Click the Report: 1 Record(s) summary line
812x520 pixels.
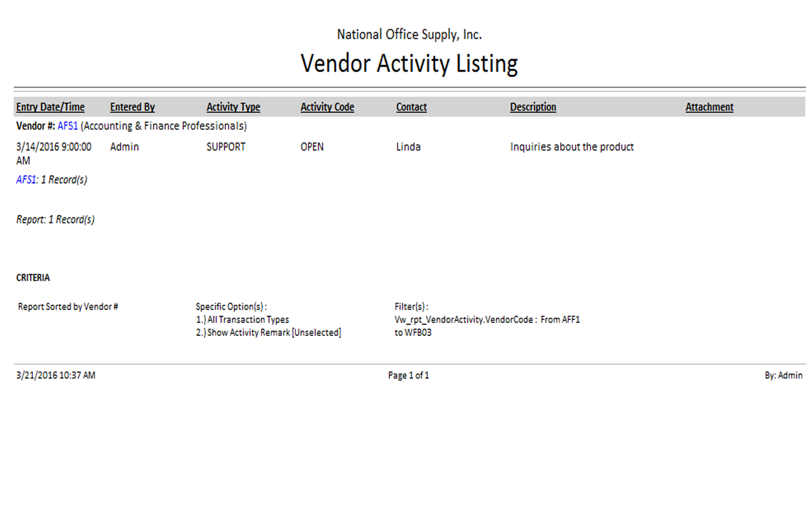(55, 219)
